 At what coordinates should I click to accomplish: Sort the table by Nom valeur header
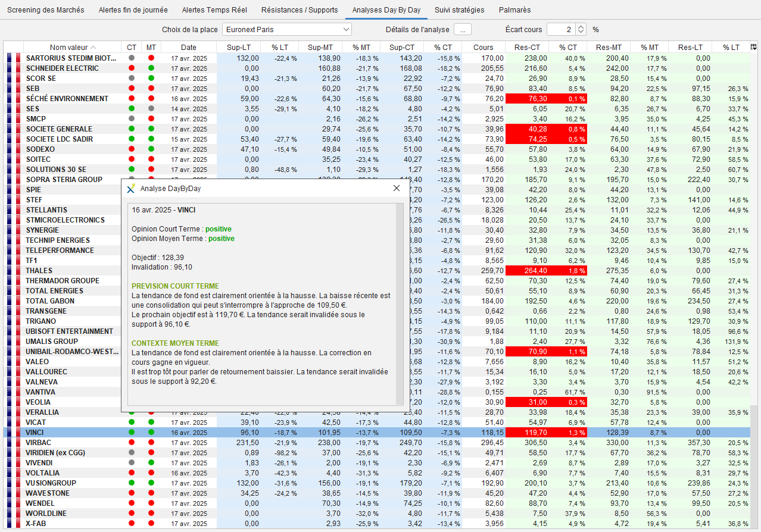coord(73,48)
